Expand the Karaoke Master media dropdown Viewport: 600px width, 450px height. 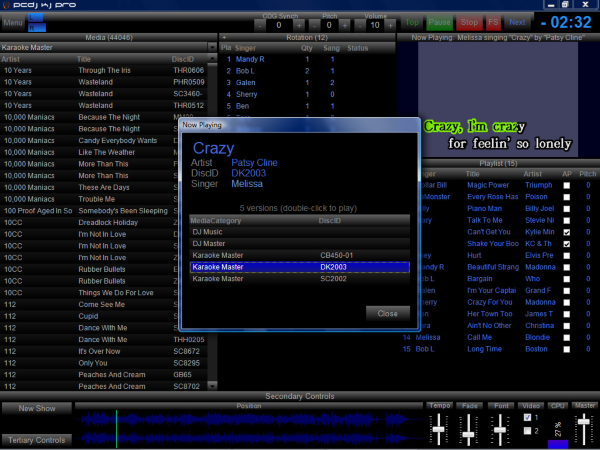tap(212, 47)
